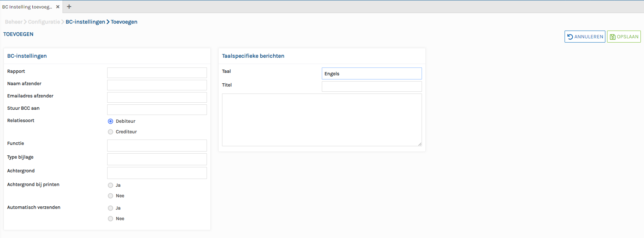Click the Configuratie breadcrumb item
Image resolution: width=644 pixels, height=238 pixels.
click(44, 22)
